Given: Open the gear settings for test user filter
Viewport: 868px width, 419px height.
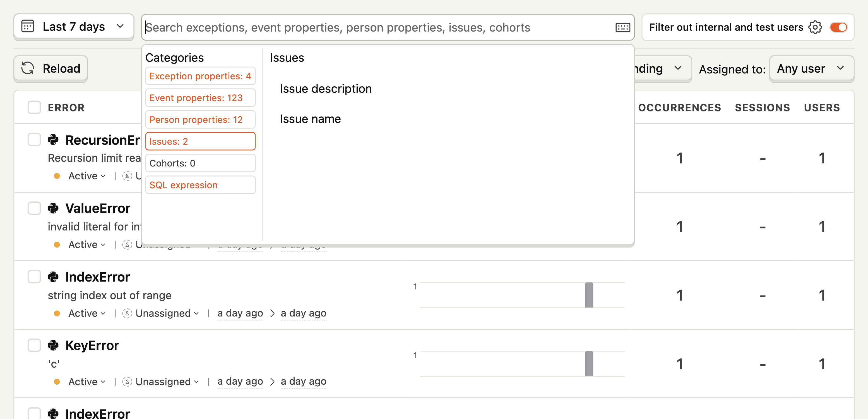Looking at the screenshot, I should point(815,27).
